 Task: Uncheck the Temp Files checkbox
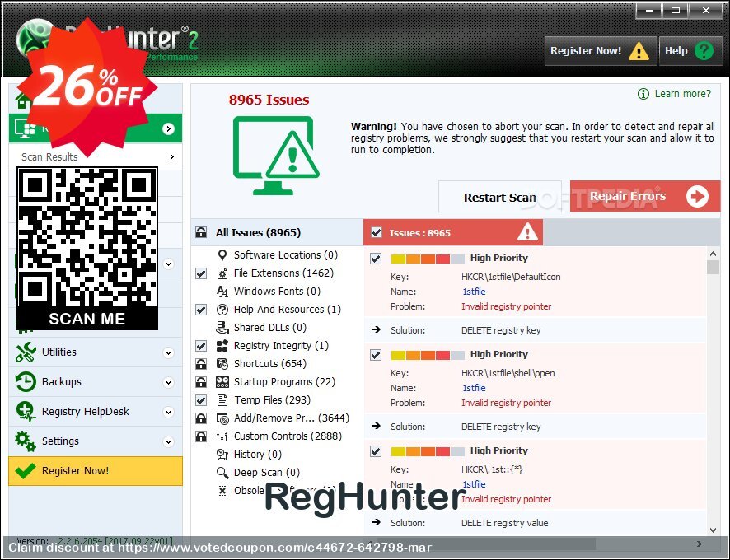(201, 400)
